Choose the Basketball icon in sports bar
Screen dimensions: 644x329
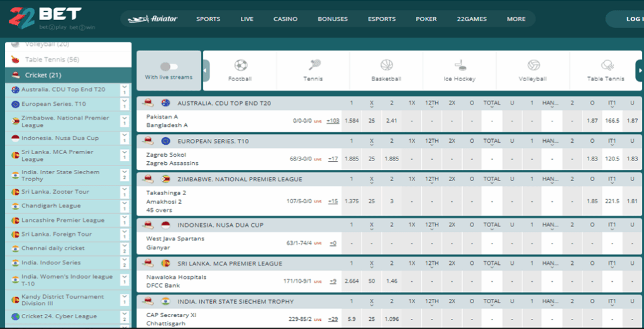click(386, 65)
